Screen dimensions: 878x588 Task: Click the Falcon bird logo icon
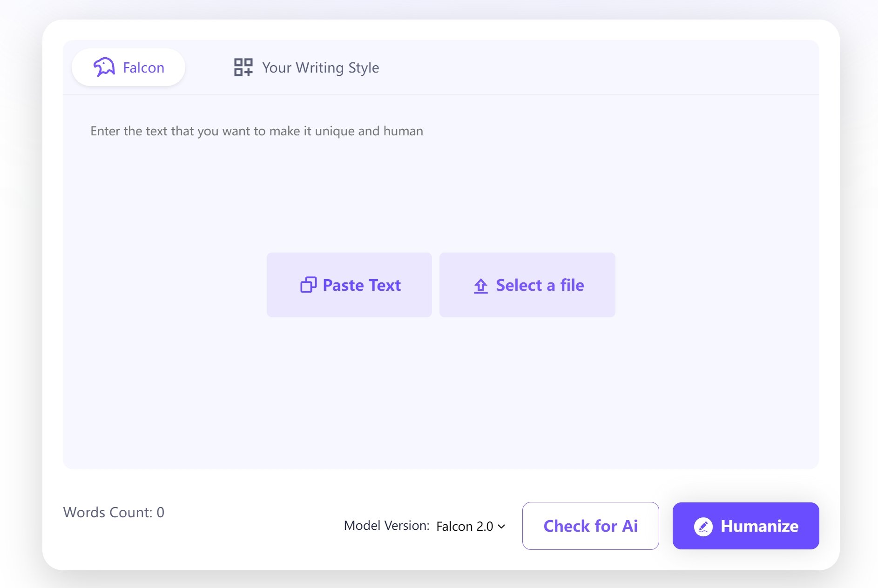click(x=104, y=67)
